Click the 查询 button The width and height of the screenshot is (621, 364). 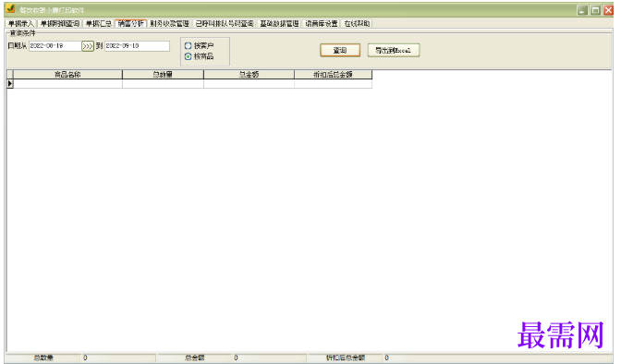[340, 50]
